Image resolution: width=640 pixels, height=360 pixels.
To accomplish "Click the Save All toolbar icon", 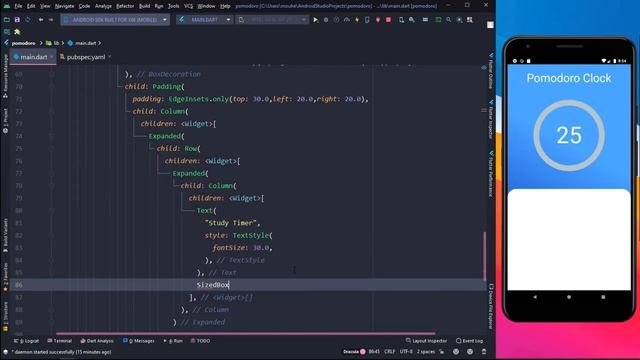I will pos(17,20).
